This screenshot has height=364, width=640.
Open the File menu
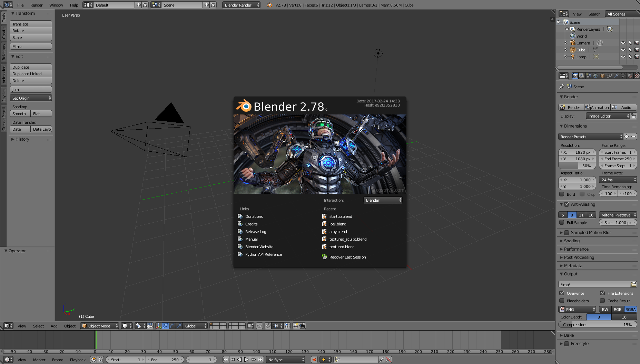pyautogui.click(x=20, y=5)
